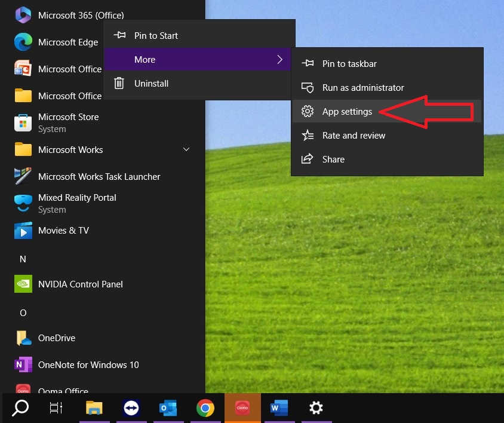Image resolution: width=504 pixels, height=423 pixels.
Task: Open OneDrive icon
Action: (23, 338)
